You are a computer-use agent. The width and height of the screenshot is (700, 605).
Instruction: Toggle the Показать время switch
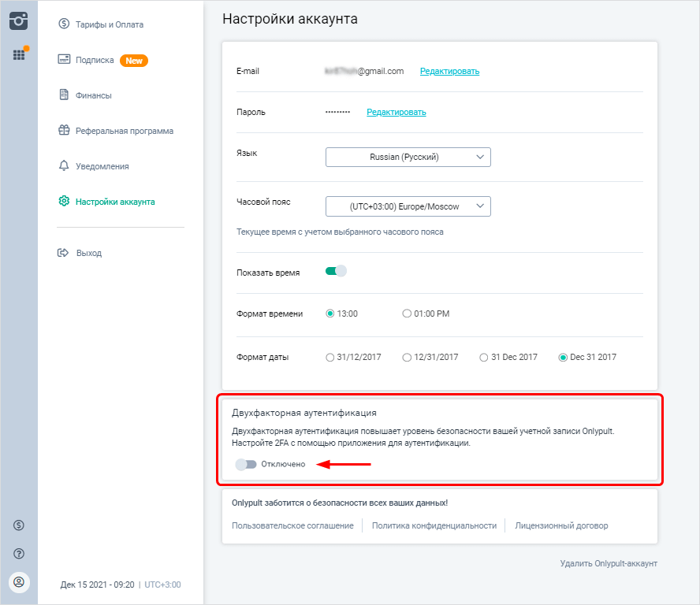coord(336,272)
